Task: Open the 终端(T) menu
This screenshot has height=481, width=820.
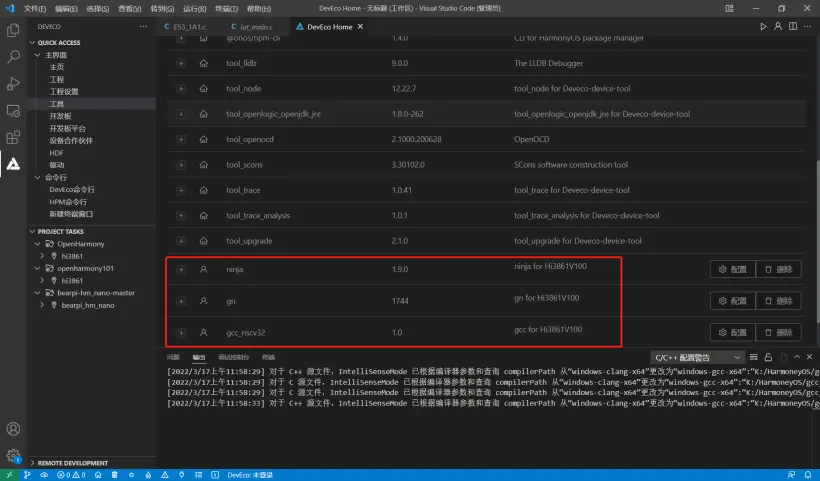Action: click(226, 8)
